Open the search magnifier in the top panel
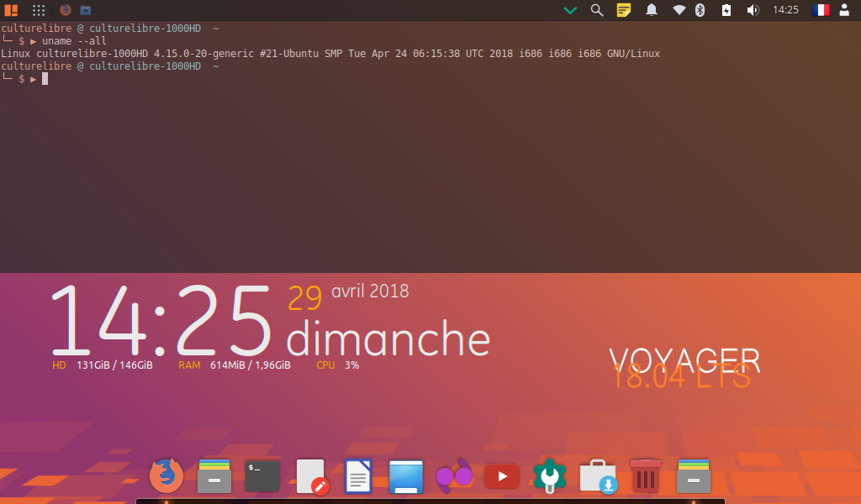This screenshot has height=504, width=861. pos(597,10)
